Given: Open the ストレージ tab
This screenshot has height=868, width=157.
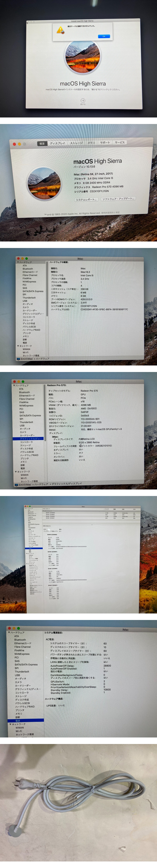Looking at the screenshot, I should [x=76, y=143].
